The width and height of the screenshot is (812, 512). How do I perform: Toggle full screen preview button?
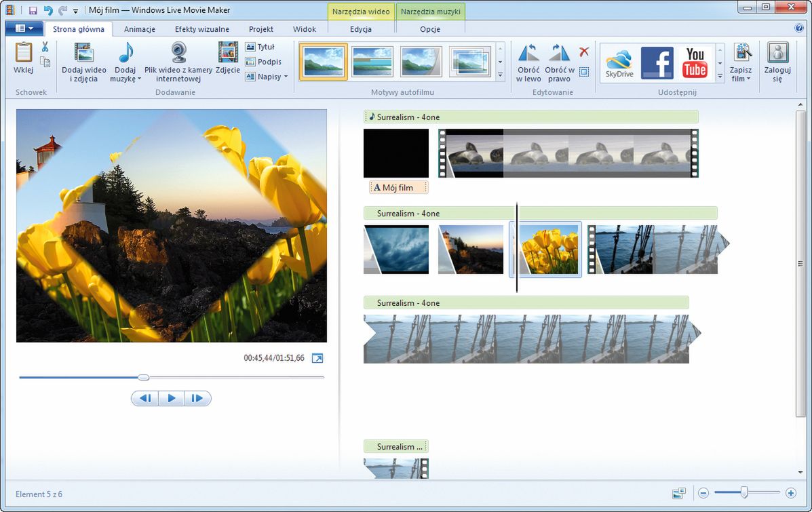click(317, 358)
